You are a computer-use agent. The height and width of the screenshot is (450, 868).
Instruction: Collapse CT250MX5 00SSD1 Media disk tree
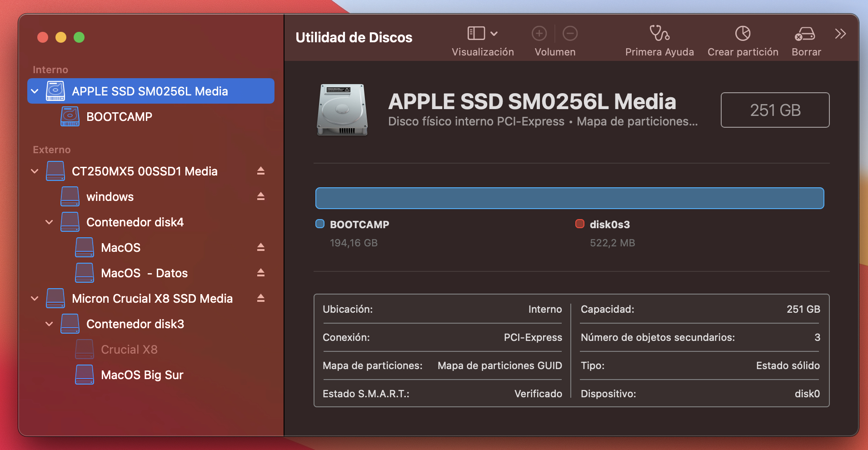point(35,171)
